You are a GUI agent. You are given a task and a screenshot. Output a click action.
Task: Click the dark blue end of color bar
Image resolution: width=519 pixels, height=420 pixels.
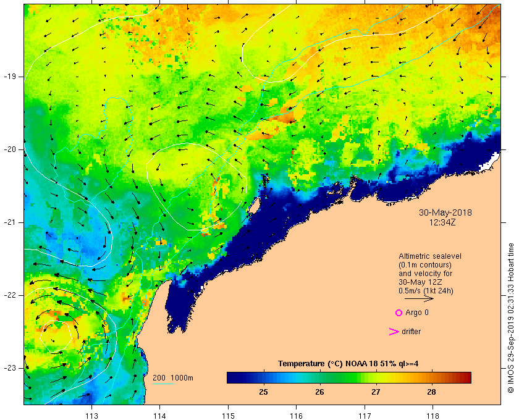(x=231, y=377)
